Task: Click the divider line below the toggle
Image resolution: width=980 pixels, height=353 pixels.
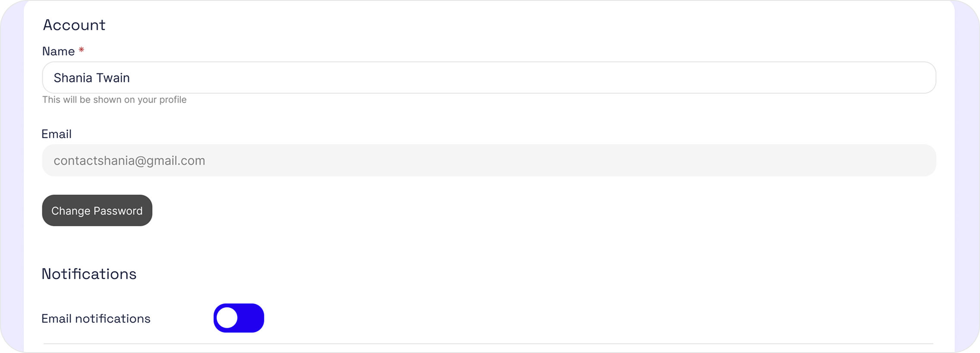Action: pyautogui.click(x=490, y=343)
